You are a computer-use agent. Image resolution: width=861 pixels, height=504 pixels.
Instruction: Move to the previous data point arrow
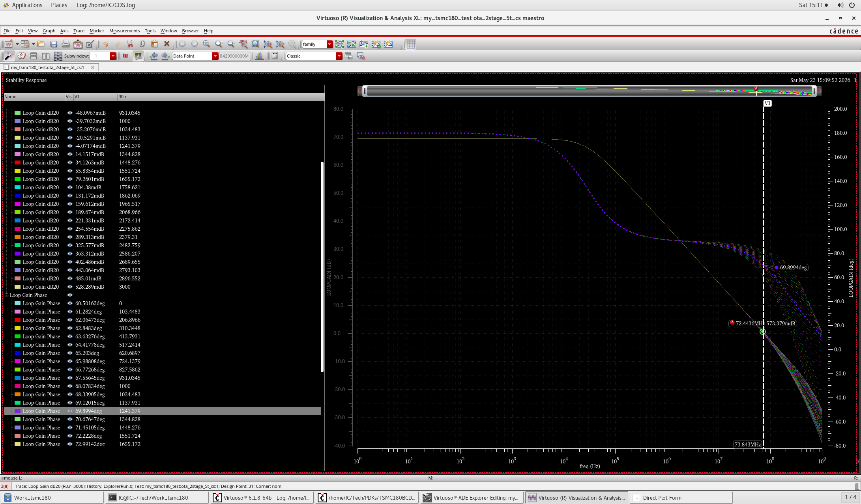(x=154, y=56)
